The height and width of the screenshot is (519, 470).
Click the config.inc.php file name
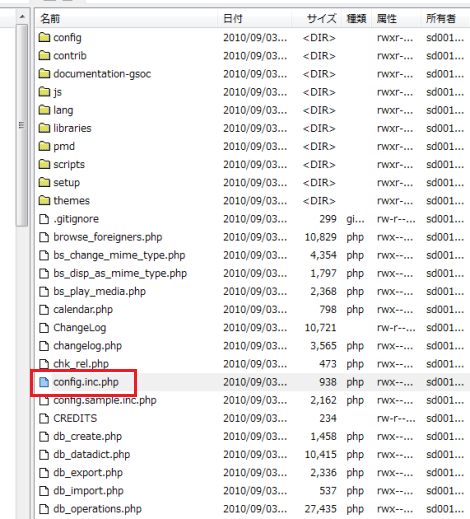(86, 382)
